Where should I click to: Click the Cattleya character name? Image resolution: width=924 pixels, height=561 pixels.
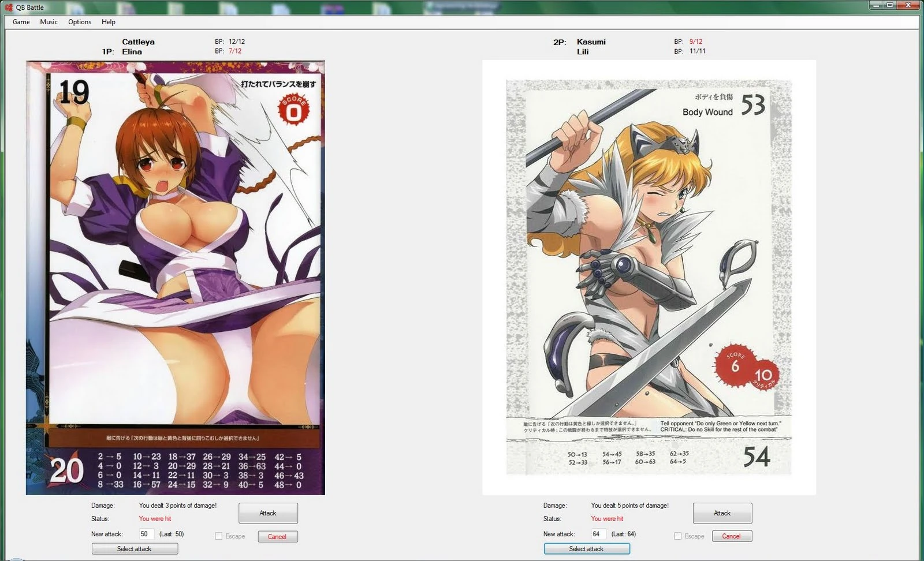point(138,42)
